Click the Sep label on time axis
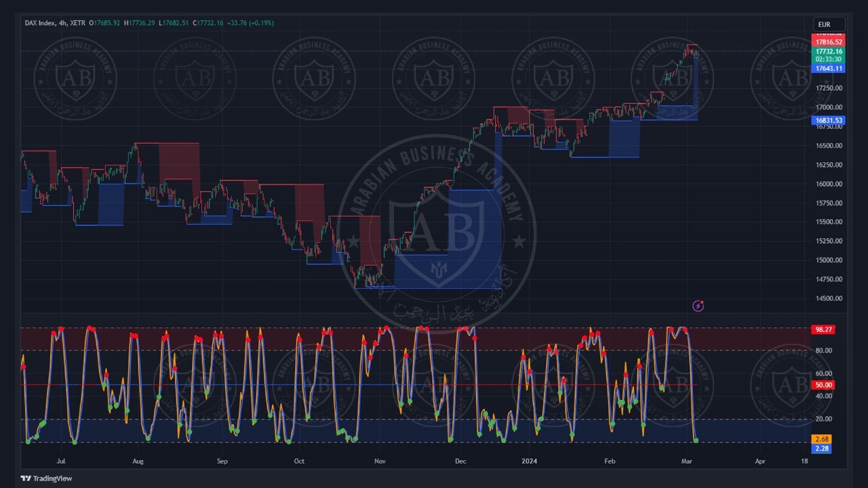This screenshot has height=488, width=868. coord(222,462)
